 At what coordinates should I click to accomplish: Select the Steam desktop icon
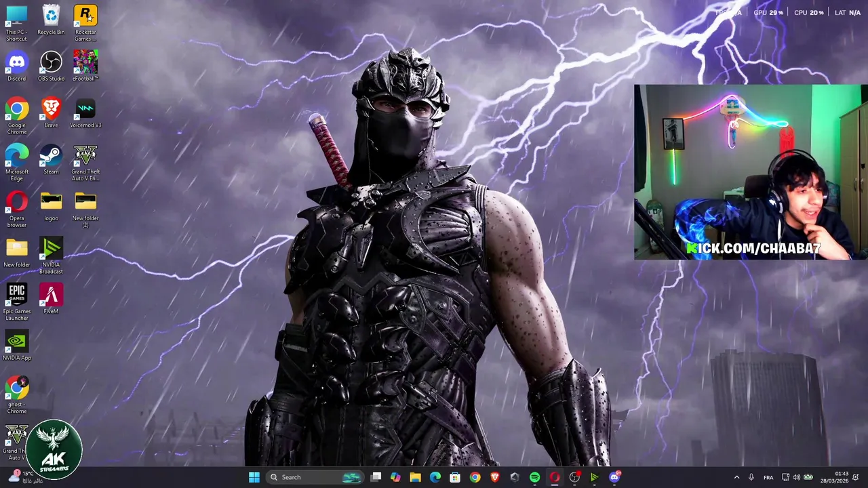click(51, 160)
